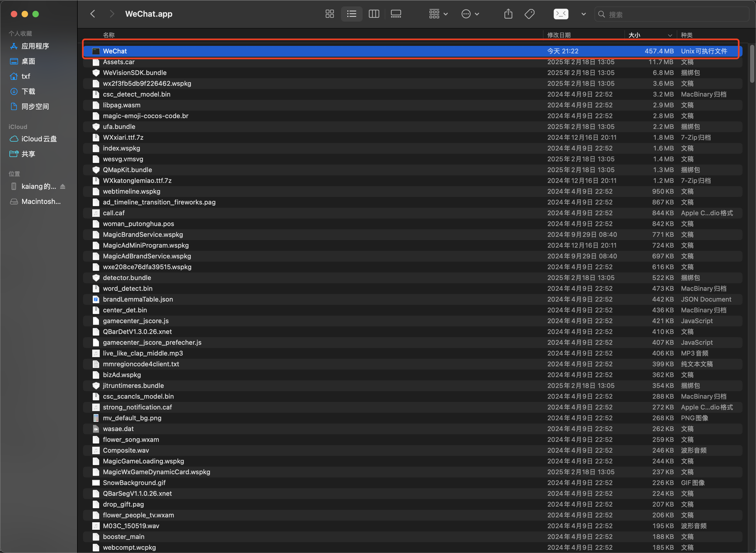756x553 pixels.
Task: Sort by 名称 column header
Action: 109,35
